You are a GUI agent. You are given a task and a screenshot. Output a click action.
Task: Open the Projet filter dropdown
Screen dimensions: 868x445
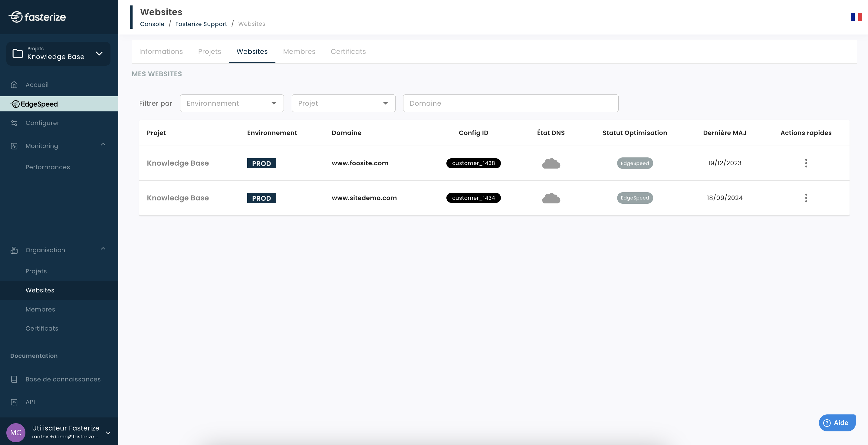[x=343, y=103]
